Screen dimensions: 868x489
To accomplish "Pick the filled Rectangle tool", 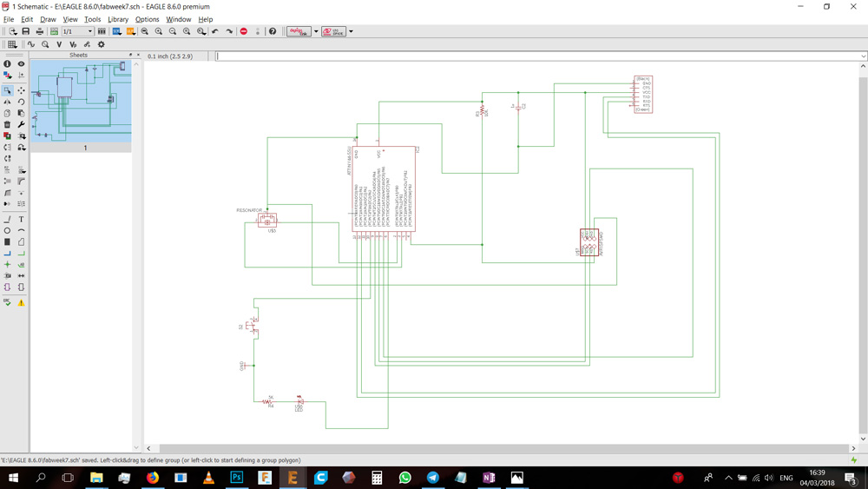I will pos(7,242).
